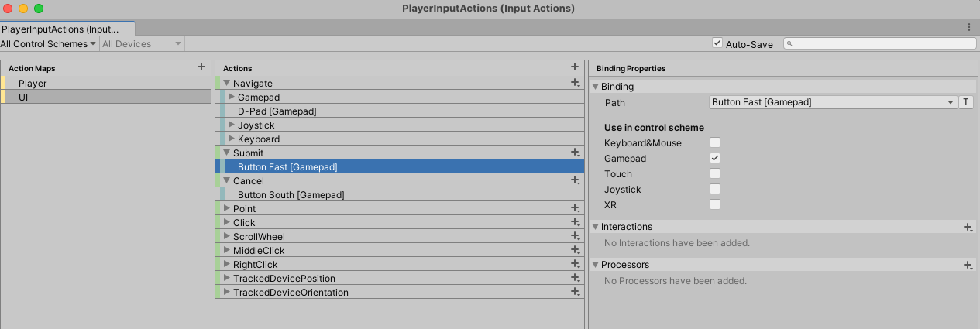Add binding to TrackedDevicePosition action

575,278
